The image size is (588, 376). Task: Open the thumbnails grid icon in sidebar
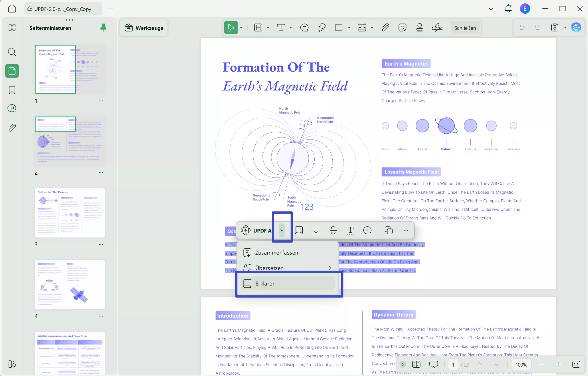tap(12, 27)
